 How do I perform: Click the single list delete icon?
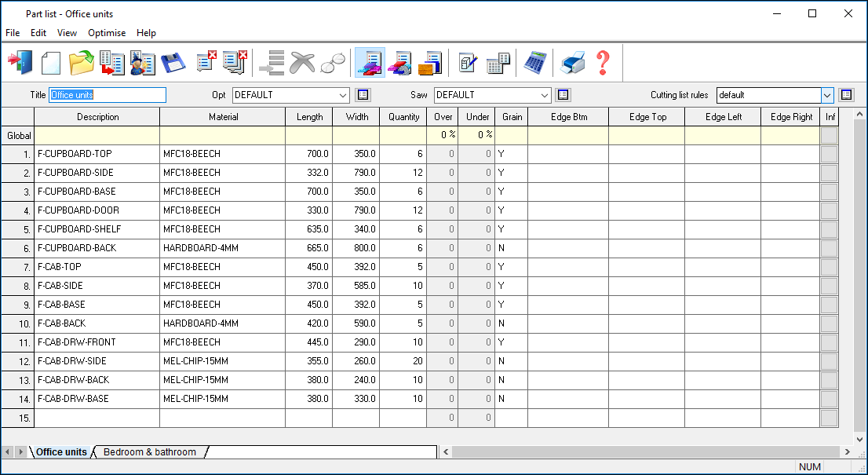[206, 62]
